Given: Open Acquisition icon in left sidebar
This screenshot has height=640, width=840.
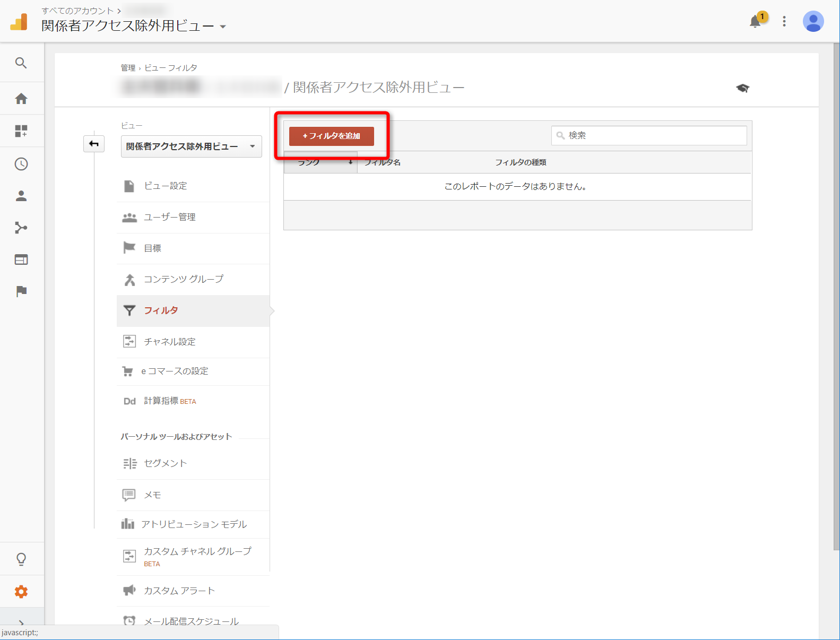Looking at the screenshot, I should point(21,228).
